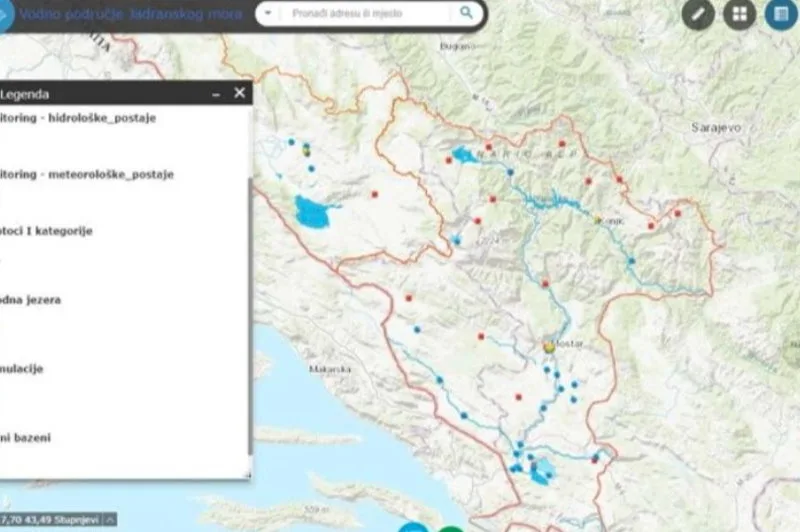Close the Legenda panel
This screenshot has width=800, height=532.
tap(239, 93)
